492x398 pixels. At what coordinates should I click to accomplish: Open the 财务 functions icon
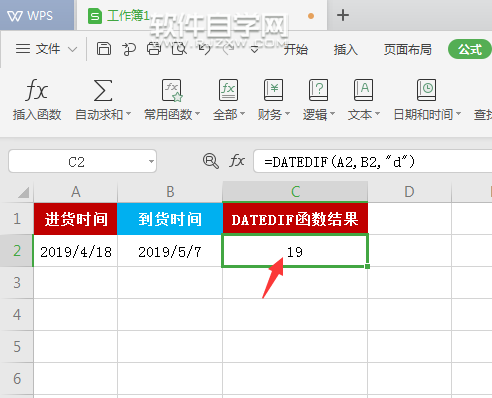point(273,90)
